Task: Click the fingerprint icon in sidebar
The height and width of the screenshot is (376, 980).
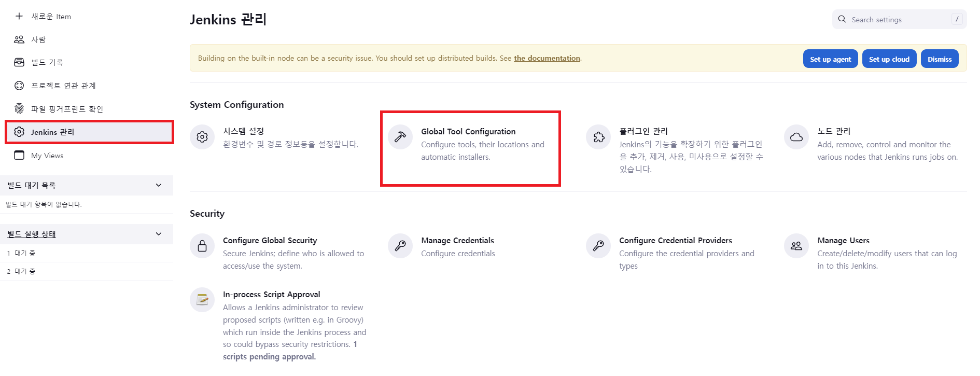Action: pos(19,108)
